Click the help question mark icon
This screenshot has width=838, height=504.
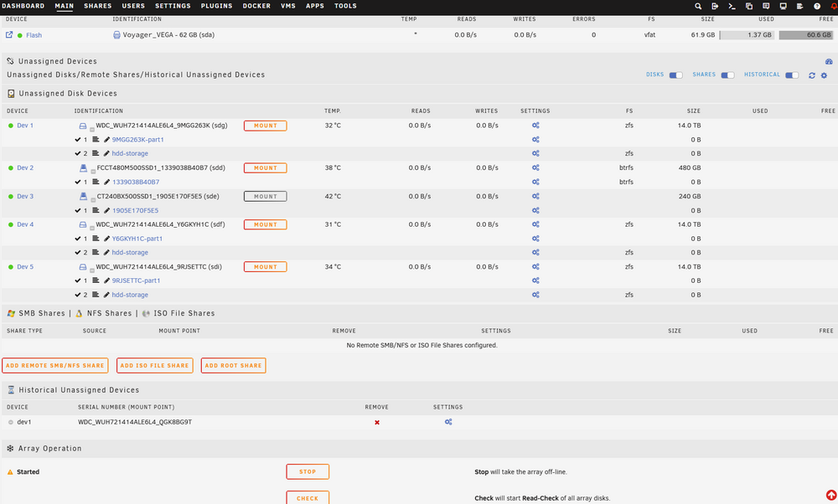coord(817,7)
